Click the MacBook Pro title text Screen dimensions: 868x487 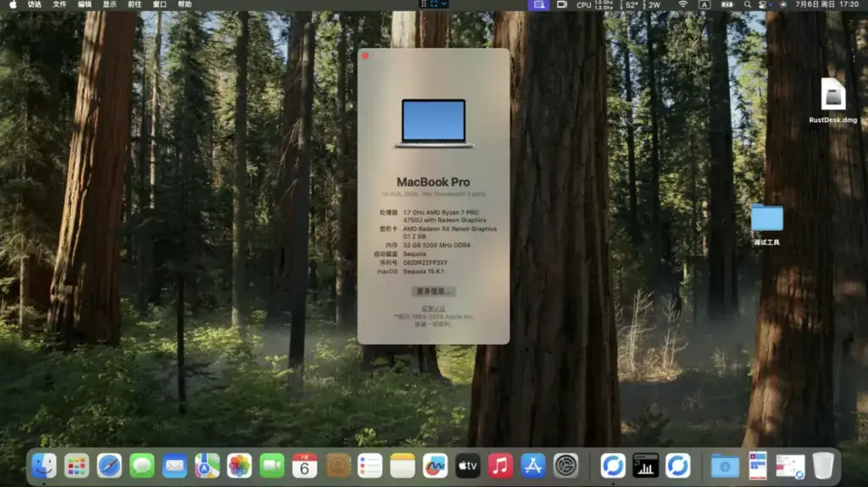coord(433,182)
